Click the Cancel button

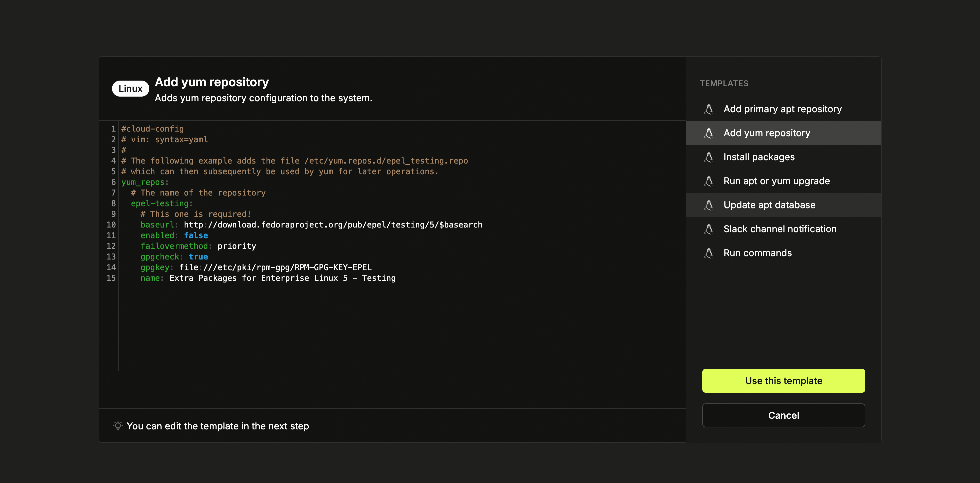tap(783, 415)
